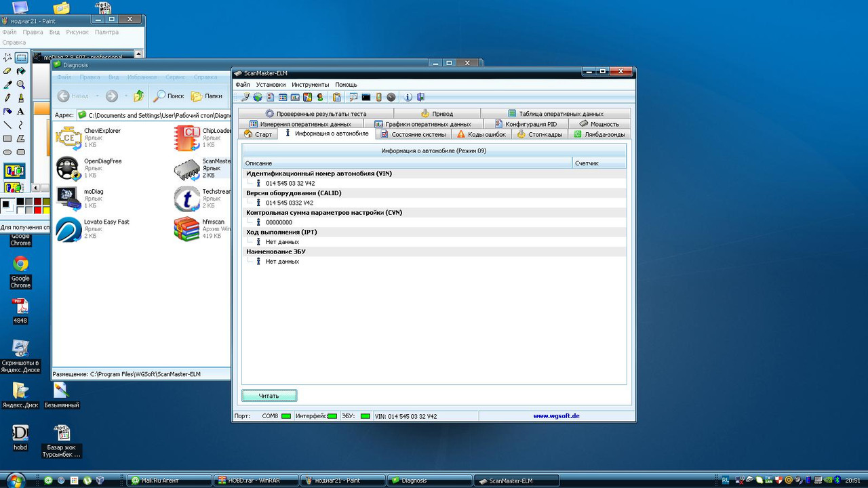Open the Помощь menu in ScanMaster-ELM
The width and height of the screenshot is (868, 488).
coord(346,85)
